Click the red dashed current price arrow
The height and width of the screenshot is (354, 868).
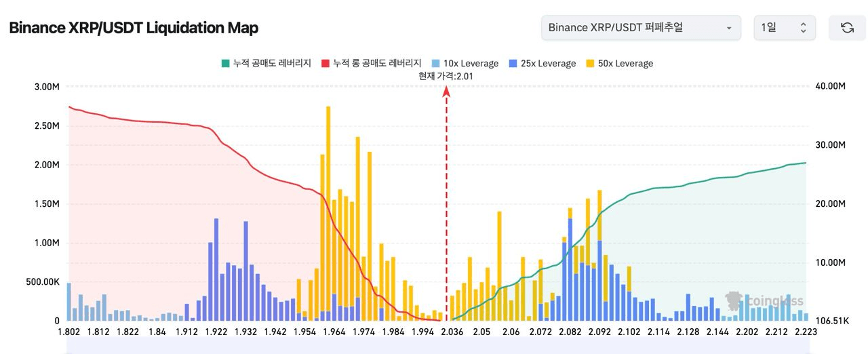pos(446,203)
